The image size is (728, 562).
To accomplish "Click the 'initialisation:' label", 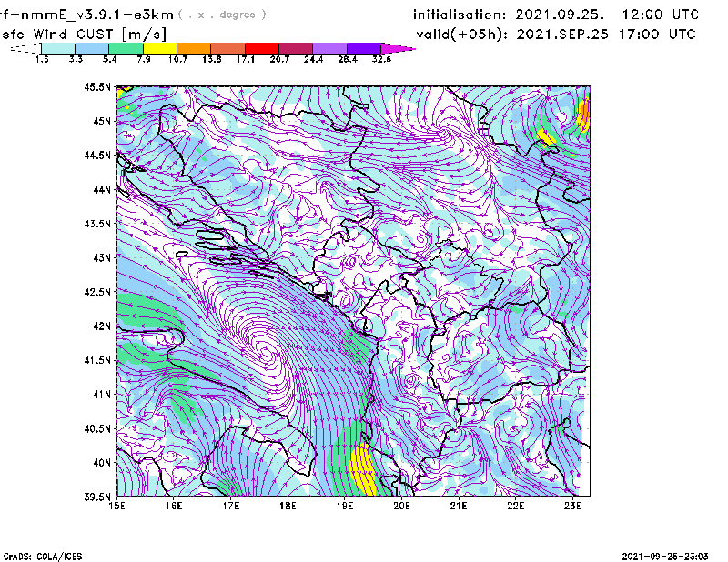I will [x=460, y=15].
